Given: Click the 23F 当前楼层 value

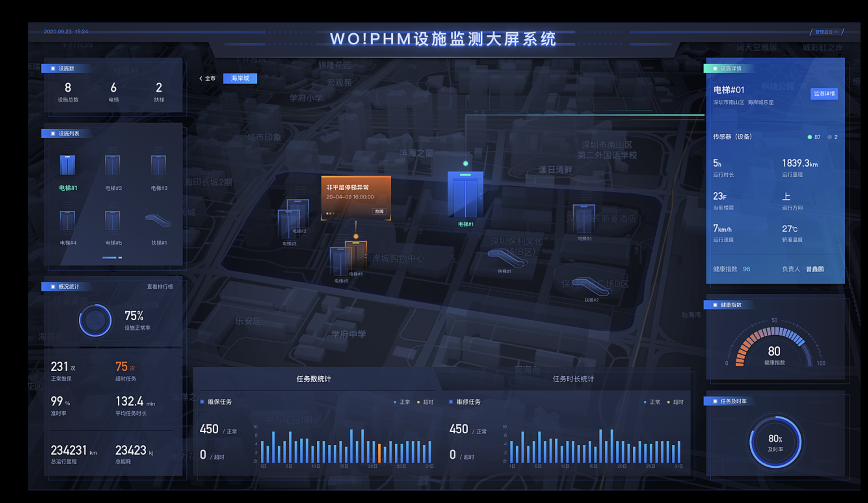Looking at the screenshot, I should click(x=719, y=196).
